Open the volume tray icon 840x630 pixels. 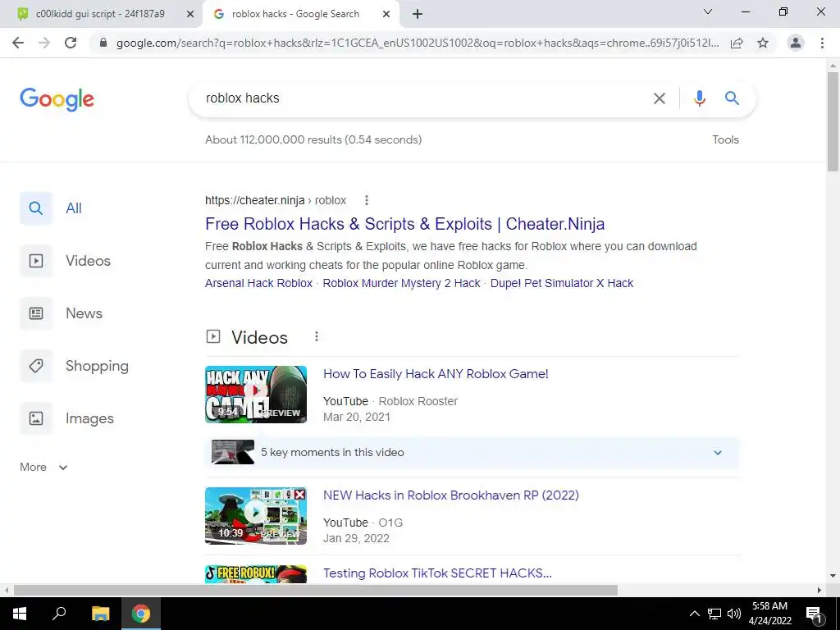734,614
